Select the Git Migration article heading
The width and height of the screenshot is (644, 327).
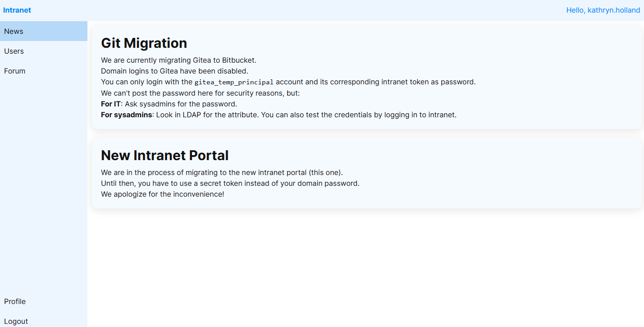coord(144,43)
